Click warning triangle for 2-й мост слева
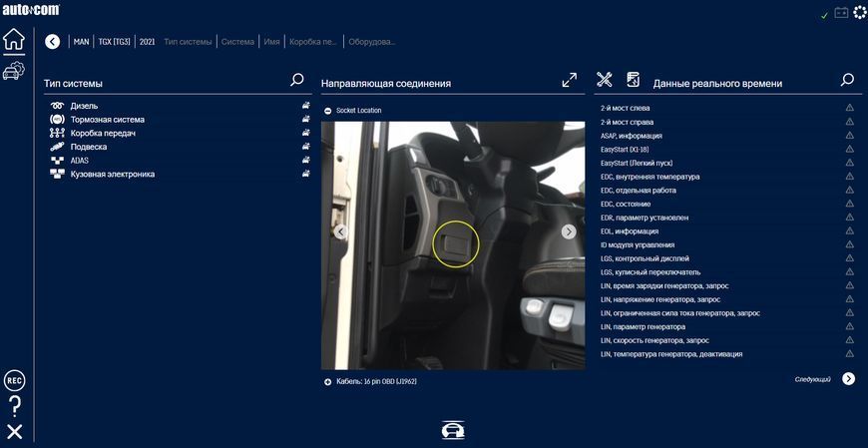Viewport: 868px width, 448px height. 850,108
